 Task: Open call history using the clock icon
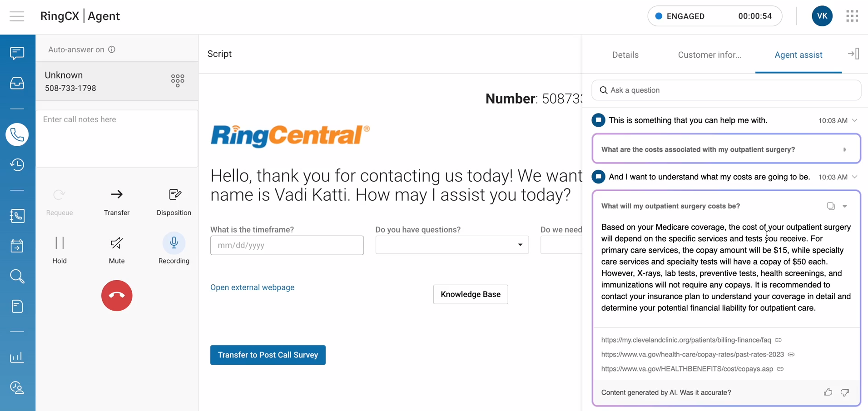point(17,164)
